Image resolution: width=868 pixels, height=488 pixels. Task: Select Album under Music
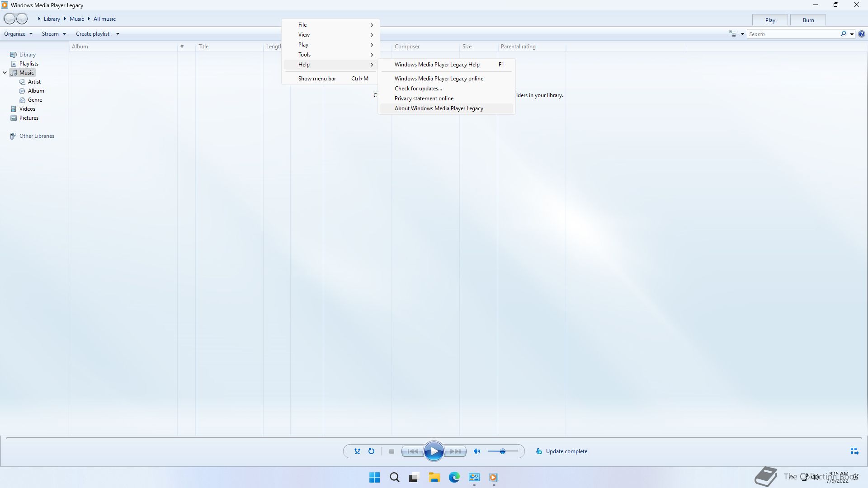32,91
